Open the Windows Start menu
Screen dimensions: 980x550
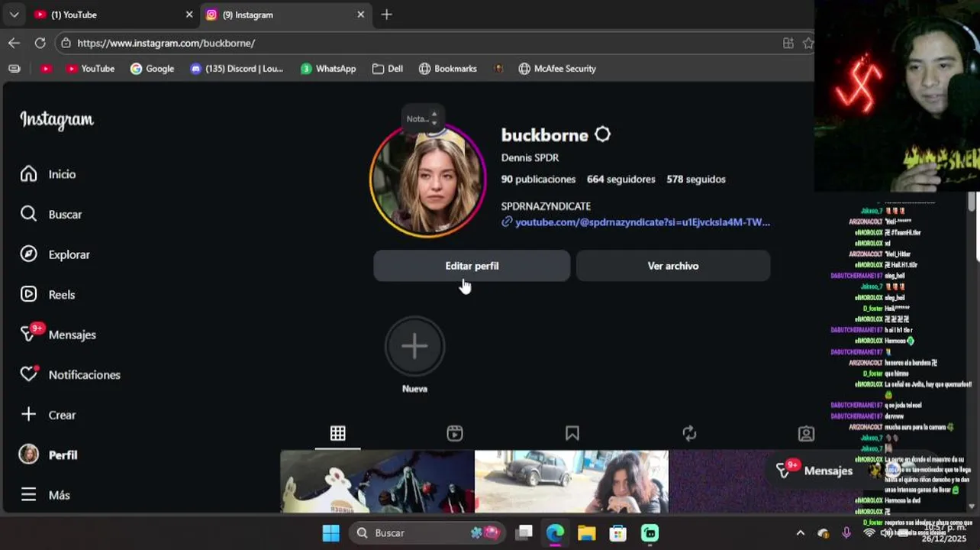click(x=330, y=532)
